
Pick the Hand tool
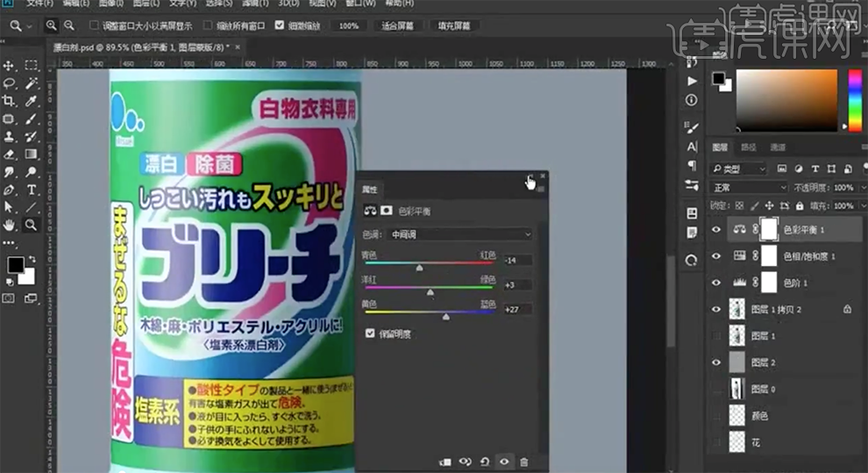[10, 225]
